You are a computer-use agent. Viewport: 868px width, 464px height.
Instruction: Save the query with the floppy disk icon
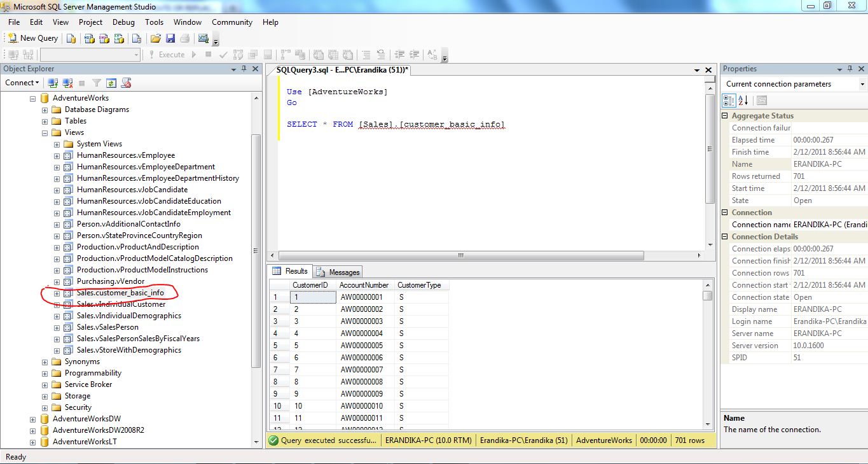pyautogui.click(x=170, y=38)
